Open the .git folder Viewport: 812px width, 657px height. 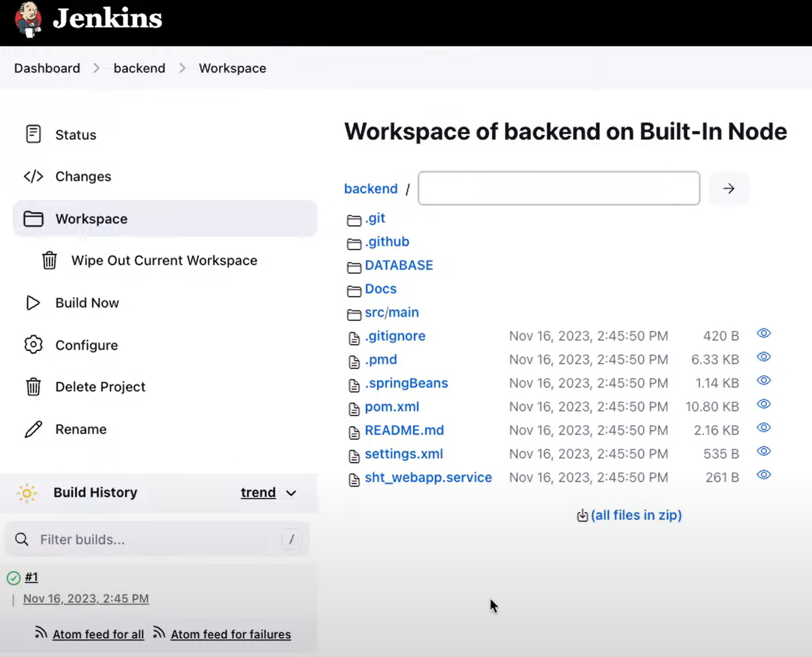(x=375, y=218)
